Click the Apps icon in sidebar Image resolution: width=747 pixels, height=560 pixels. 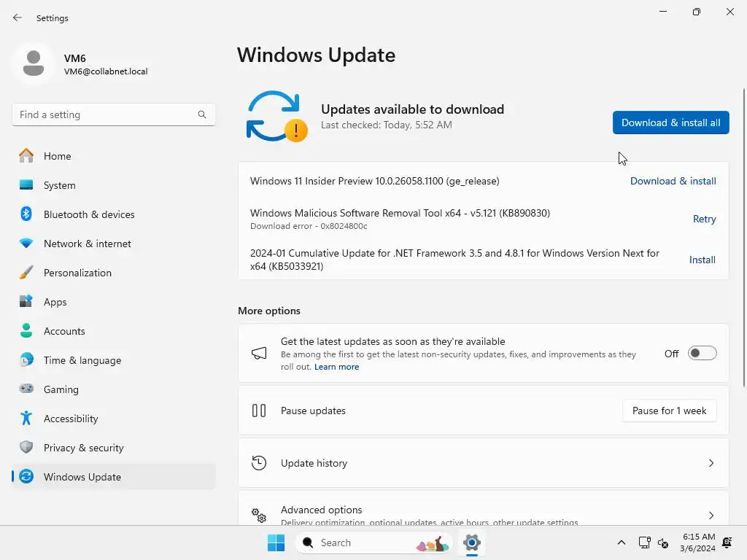click(26, 301)
